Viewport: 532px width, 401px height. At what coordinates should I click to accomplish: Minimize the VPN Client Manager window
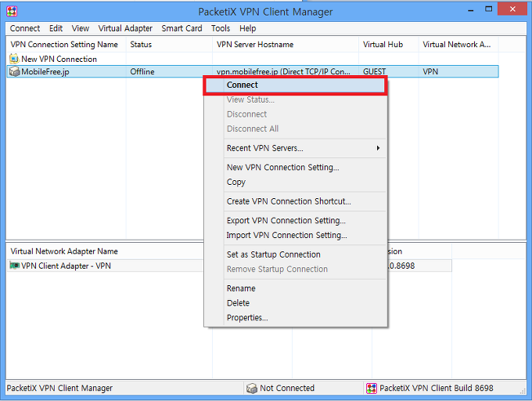(x=471, y=10)
